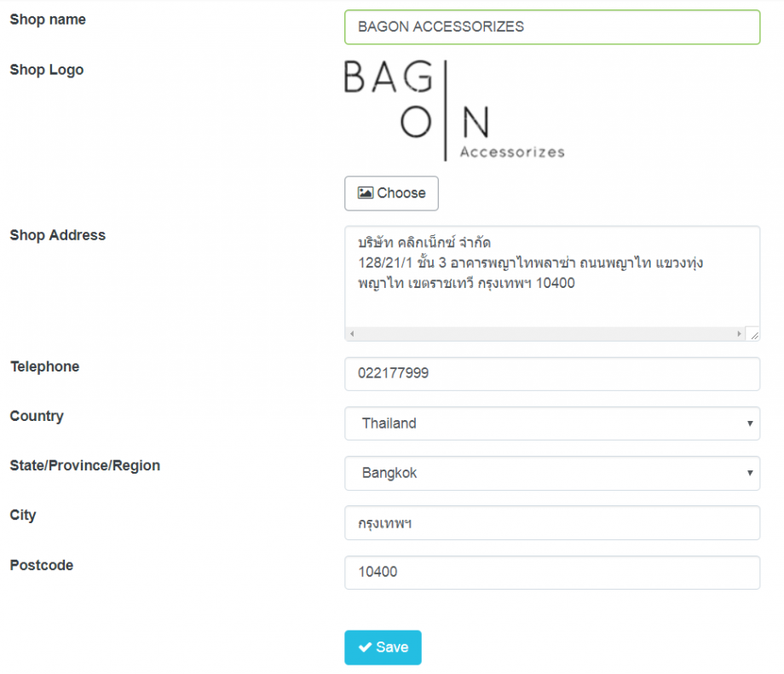
Task: Click the Choose button to upload a logo
Action: [391, 193]
